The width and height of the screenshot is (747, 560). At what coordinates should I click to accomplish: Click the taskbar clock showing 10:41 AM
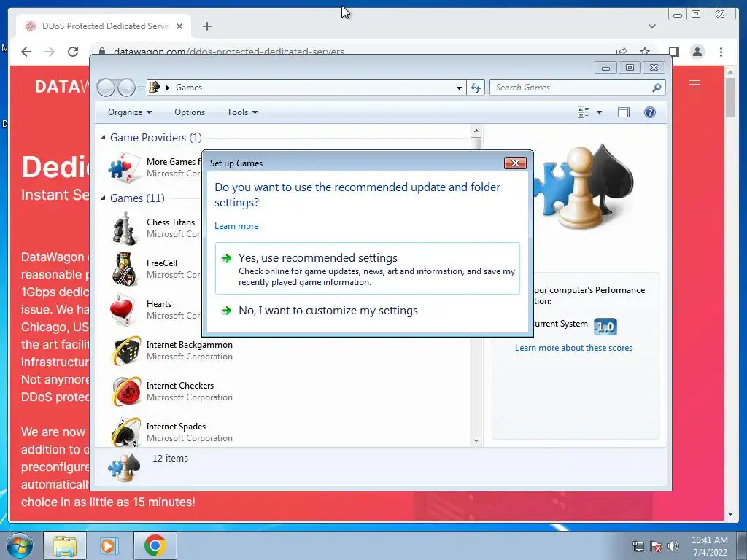[x=709, y=546]
